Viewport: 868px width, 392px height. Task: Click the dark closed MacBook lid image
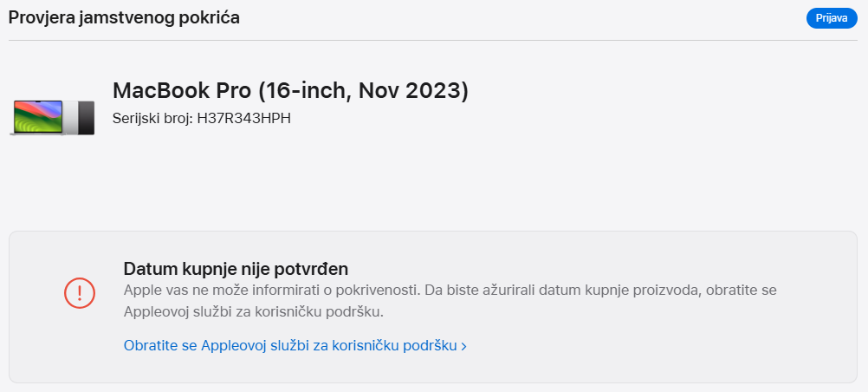coord(85,117)
